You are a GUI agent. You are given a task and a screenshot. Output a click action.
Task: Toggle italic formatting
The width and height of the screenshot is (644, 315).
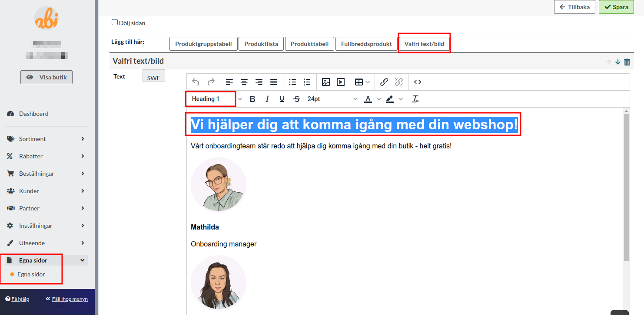267,99
